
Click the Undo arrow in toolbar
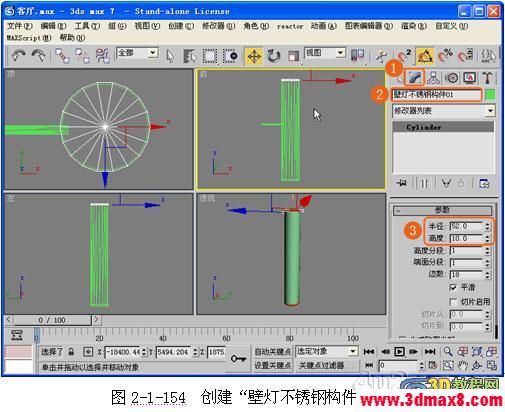19,55
